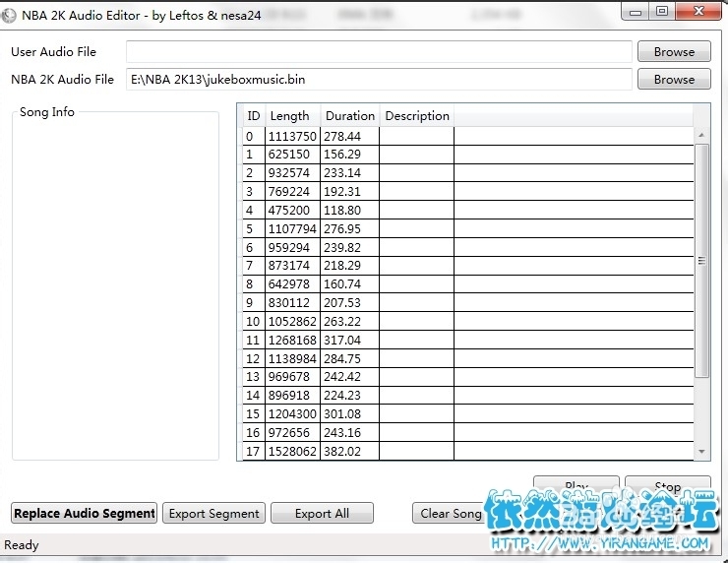Click duration cell 156.29
Viewport: 728px width, 563px height.
(349, 155)
